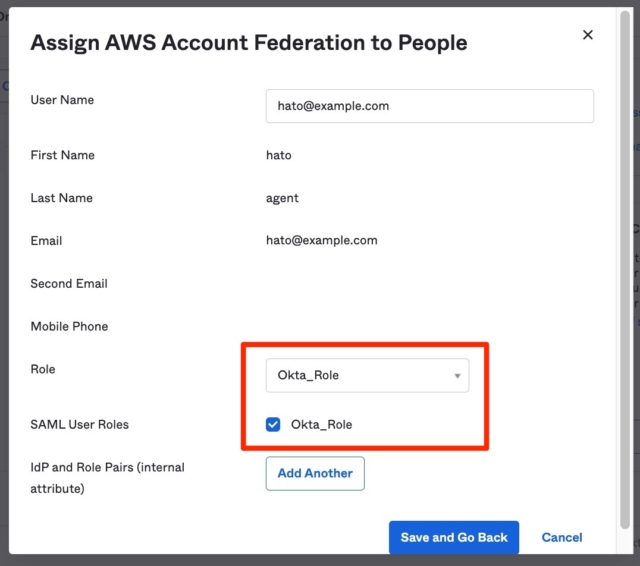Image resolution: width=640 pixels, height=566 pixels.
Task: Click the 'Last Name' label
Action: [62, 198]
